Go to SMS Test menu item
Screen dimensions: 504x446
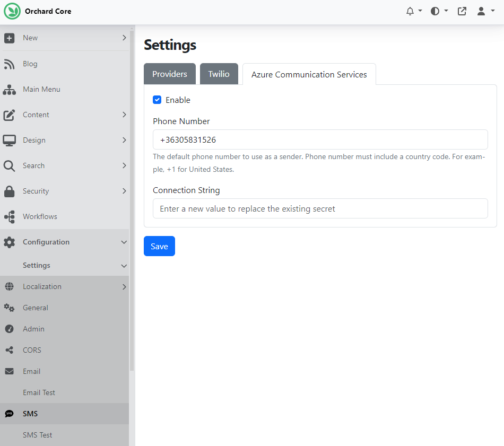65,435
